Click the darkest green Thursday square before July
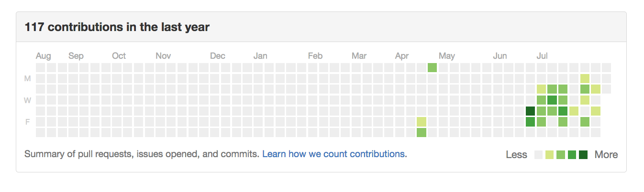Viewport: 644px width, 192px height. [x=530, y=111]
